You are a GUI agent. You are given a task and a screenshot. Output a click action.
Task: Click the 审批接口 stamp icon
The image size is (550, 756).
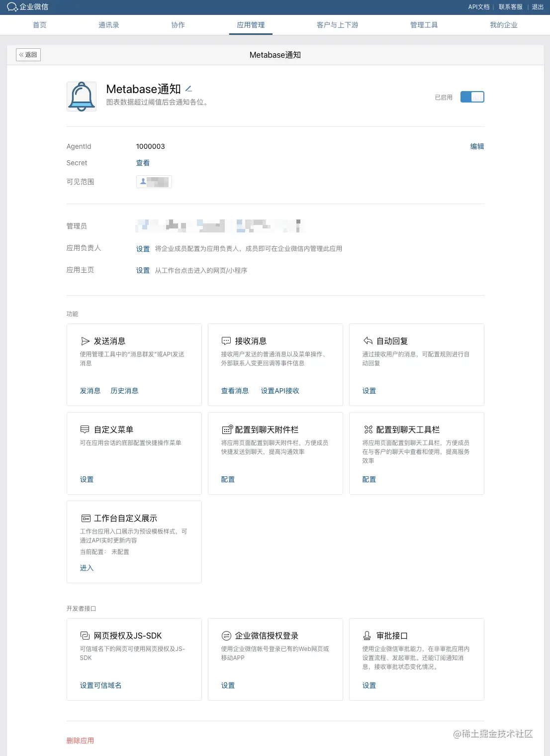tap(367, 636)
